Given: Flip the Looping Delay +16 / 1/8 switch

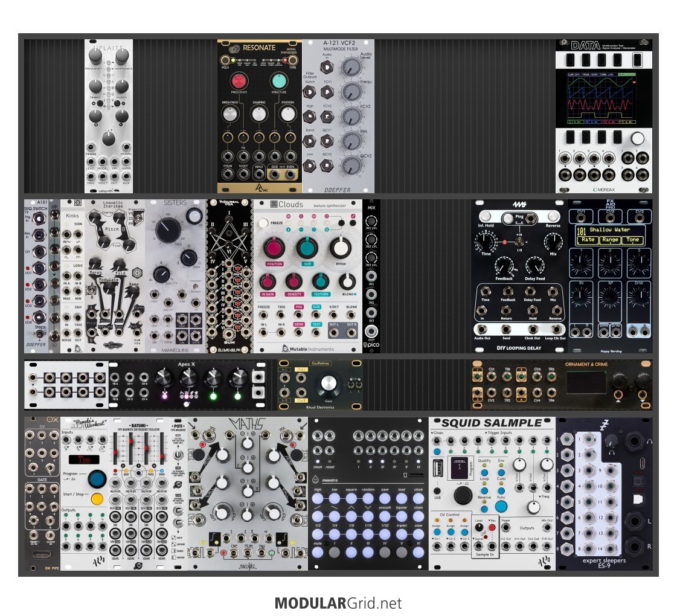Looking at the screenshot, I should point(519,242).
